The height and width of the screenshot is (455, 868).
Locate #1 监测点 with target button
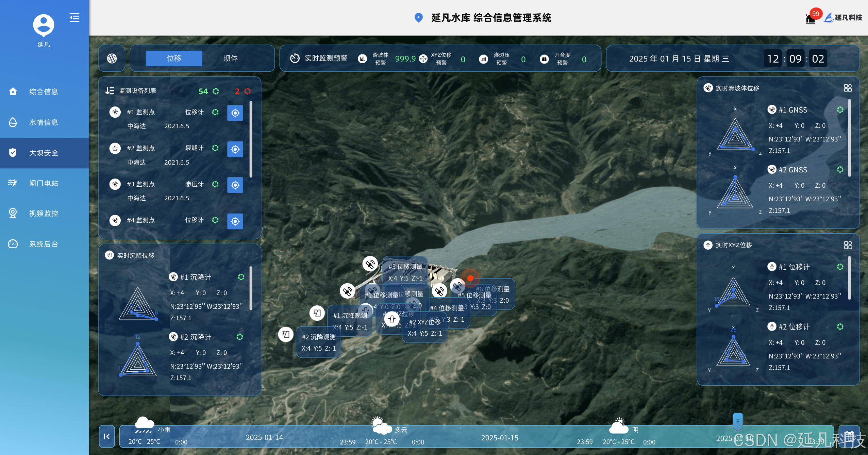click(235, 113)
